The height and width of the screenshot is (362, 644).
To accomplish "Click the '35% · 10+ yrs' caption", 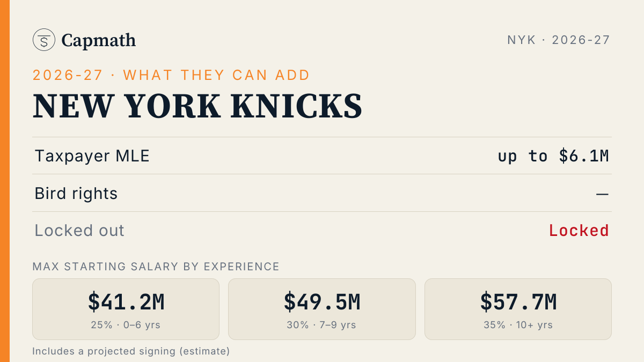I will pos(518,325).
